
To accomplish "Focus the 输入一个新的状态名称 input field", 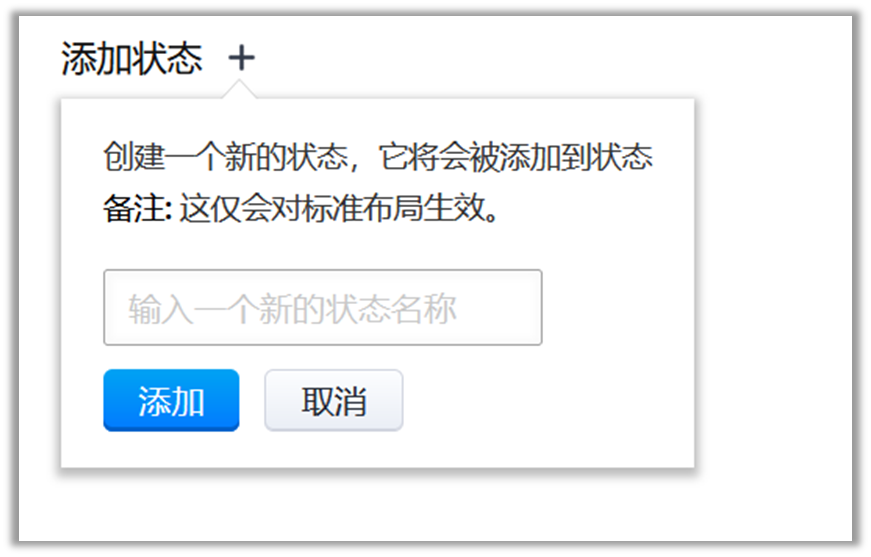I will click(323, 307).
